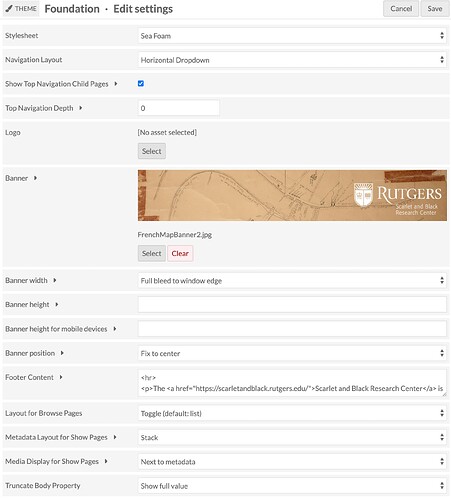Click the Footer Content text area
This screenshot has height=500, width=451.
coord(292,383)
